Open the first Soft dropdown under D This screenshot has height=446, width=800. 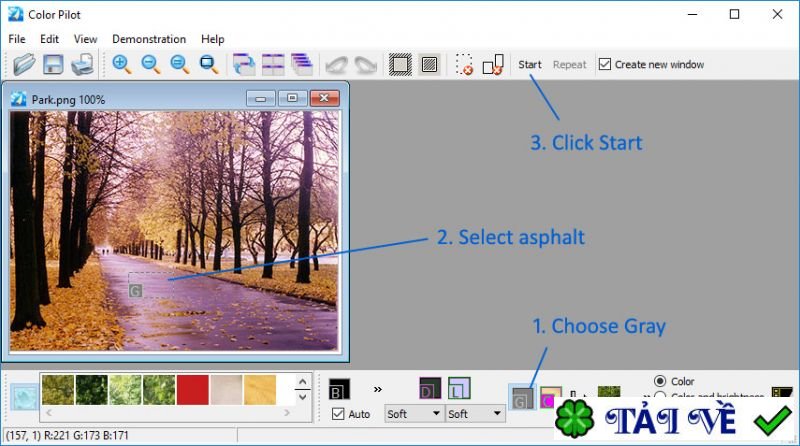(413, 414)
